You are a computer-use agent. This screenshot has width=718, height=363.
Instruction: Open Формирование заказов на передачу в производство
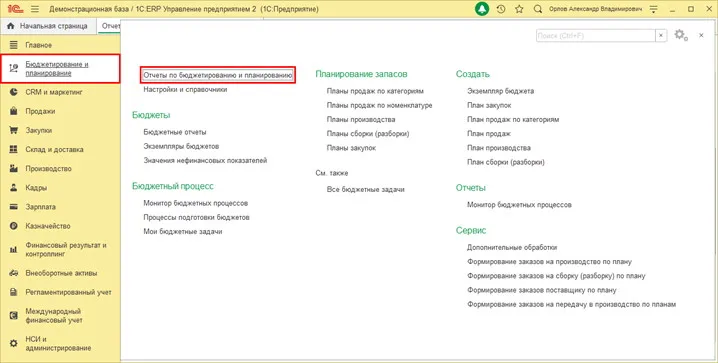[x=571, y=304]
